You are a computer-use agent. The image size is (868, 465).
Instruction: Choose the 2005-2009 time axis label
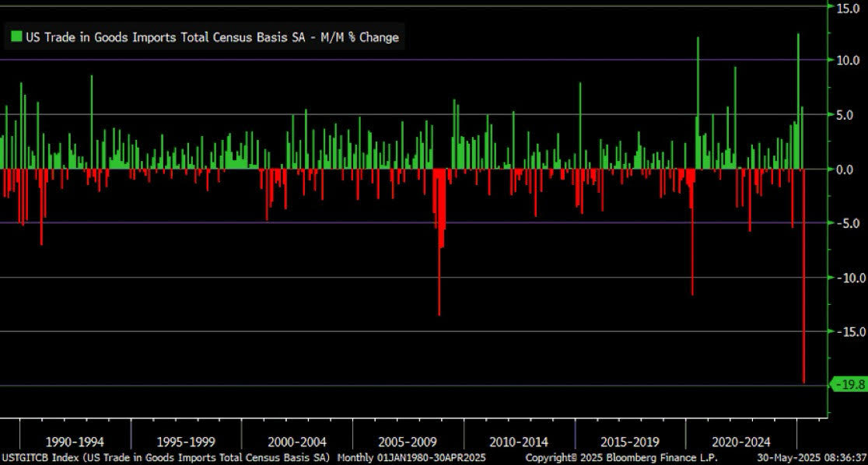[408, 442]
